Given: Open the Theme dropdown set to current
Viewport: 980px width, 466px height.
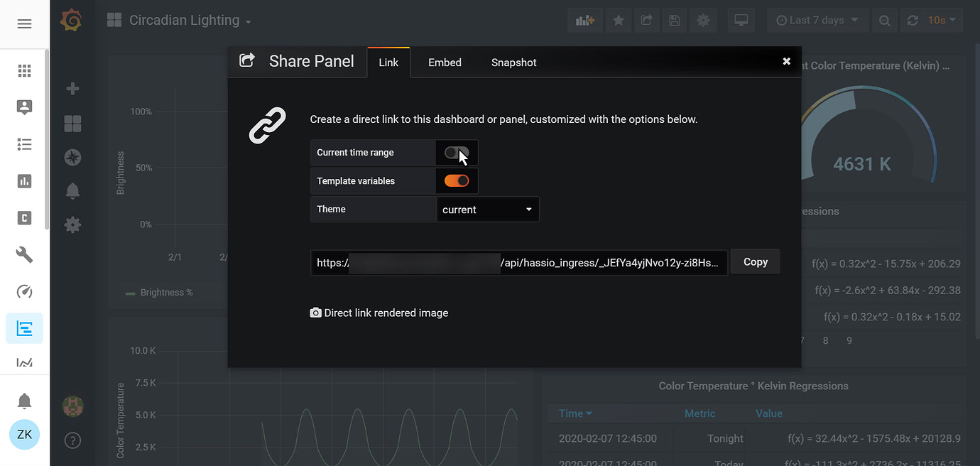Looking at the screenshot, I should pyautogui.click(x=487, y=210).
